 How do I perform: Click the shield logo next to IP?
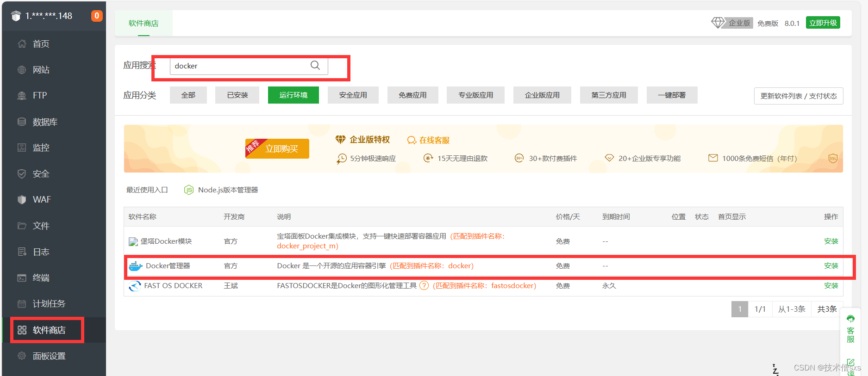click(x=16, y=16)
